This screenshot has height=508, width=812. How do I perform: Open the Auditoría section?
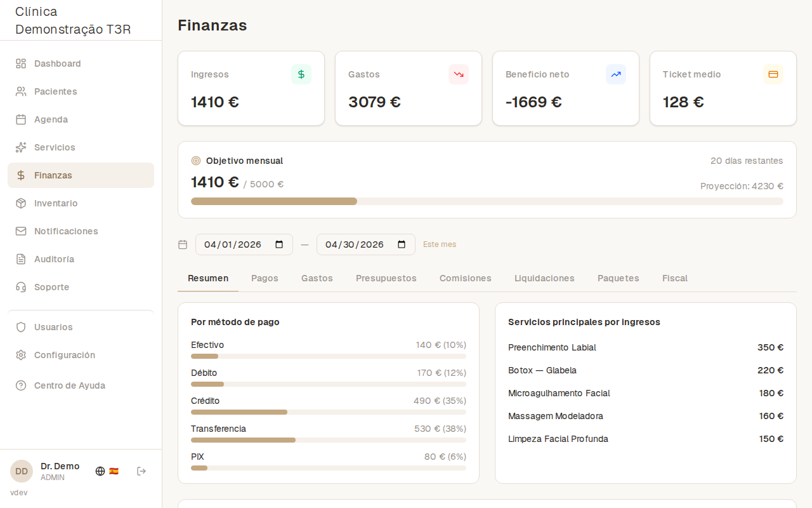(53, 259)
